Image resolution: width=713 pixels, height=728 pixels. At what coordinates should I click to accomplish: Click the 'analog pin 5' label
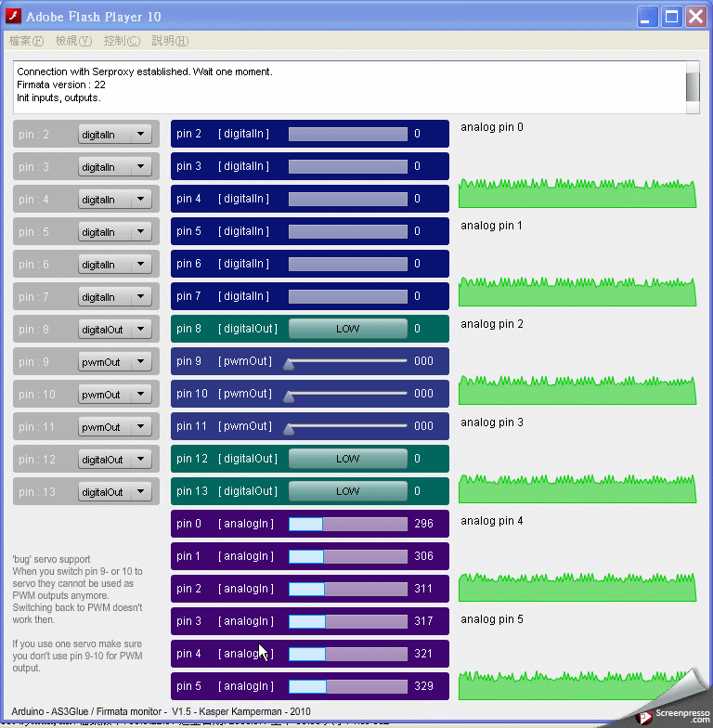click(492, 619)
